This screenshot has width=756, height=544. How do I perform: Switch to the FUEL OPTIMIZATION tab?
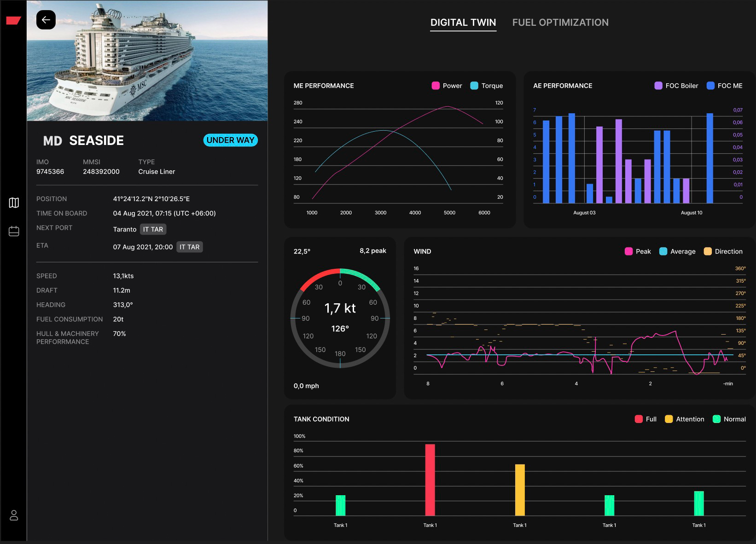coord(560,22)
